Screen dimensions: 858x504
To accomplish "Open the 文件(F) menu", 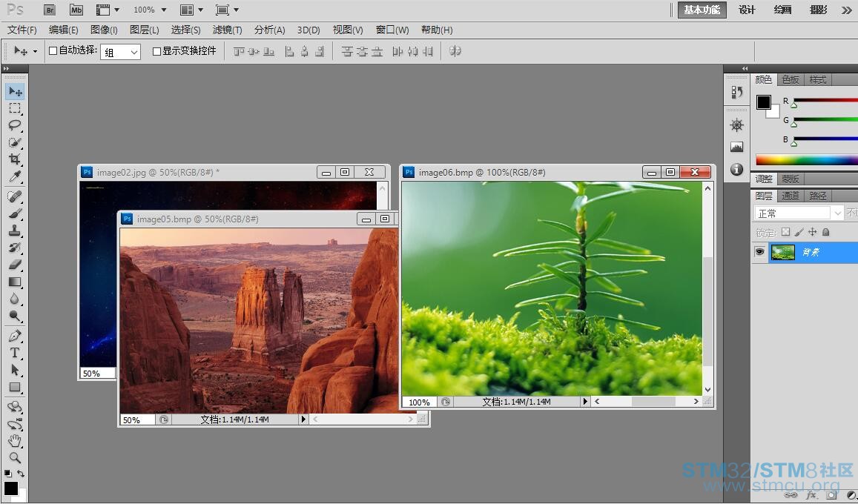I will coord(22,30).
